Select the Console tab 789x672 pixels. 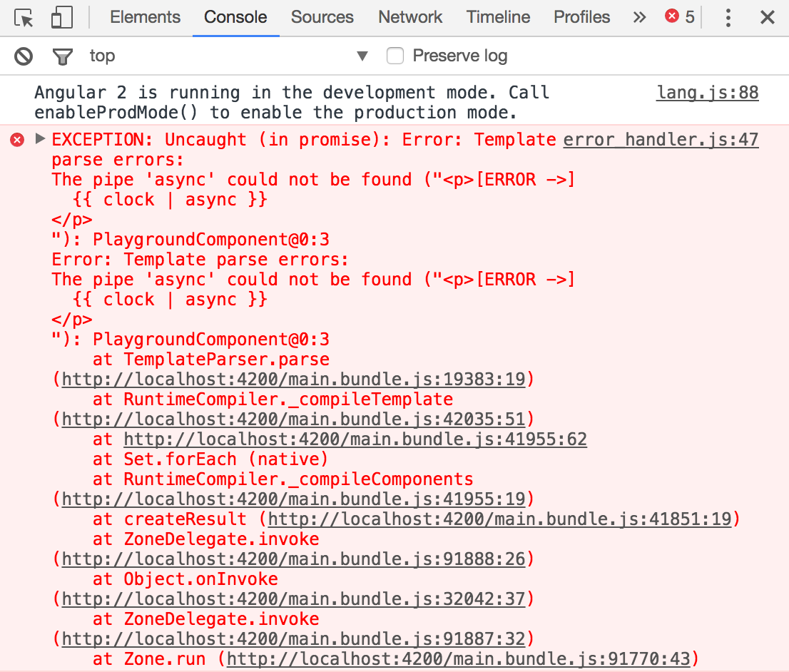[235, 17]
